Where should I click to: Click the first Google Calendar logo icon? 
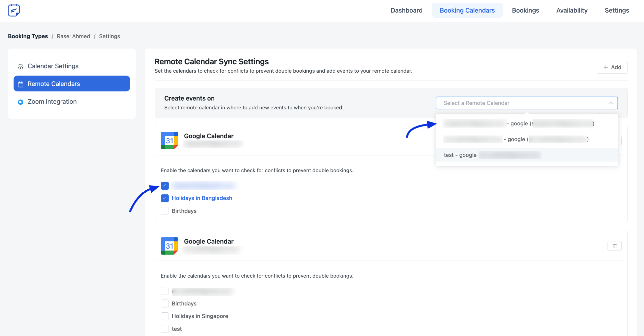tap(169, 141)
